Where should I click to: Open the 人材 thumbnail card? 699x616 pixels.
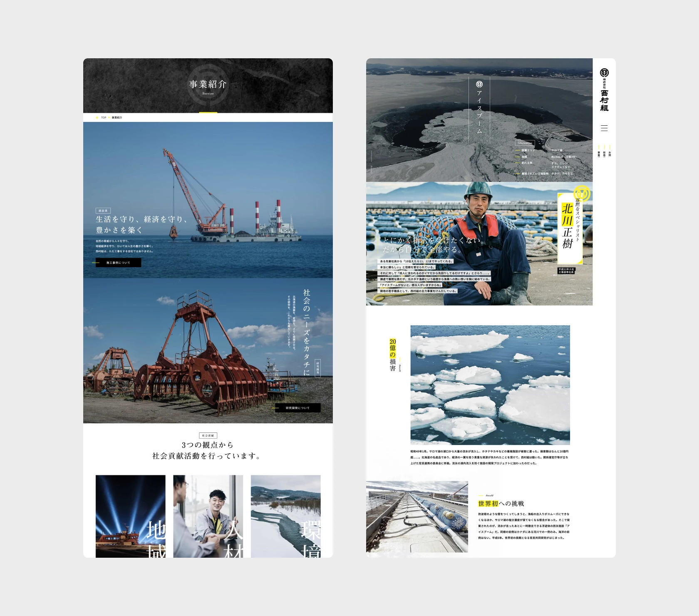208,516
